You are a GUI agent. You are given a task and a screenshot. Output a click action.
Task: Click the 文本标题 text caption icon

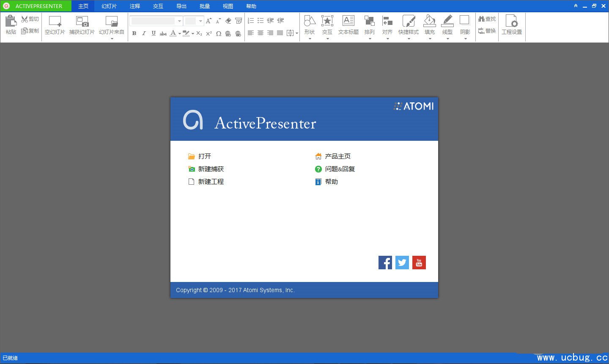348,21
